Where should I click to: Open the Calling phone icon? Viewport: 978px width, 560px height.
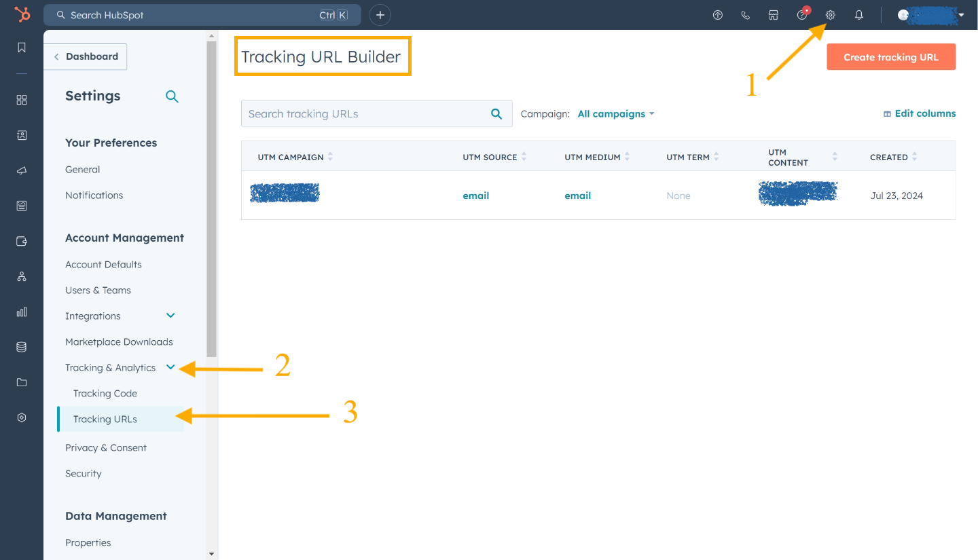point(745,14)
